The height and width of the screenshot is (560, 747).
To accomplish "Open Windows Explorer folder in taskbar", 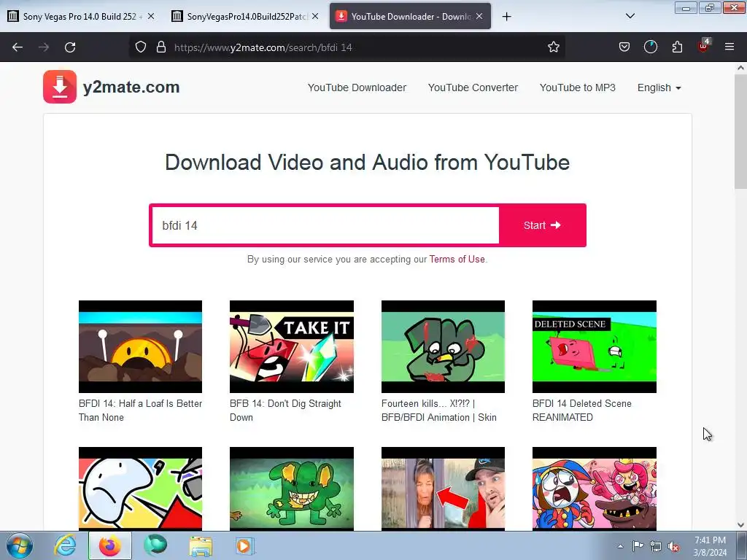I will pos(201,545).
